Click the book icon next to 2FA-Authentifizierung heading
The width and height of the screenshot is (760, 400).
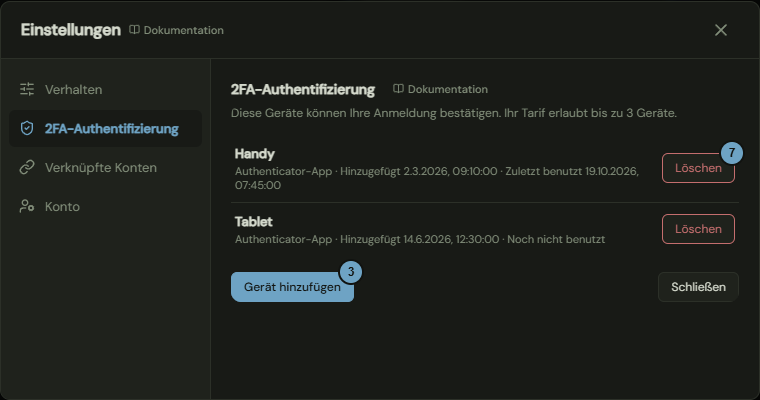(x=398, y=89)
